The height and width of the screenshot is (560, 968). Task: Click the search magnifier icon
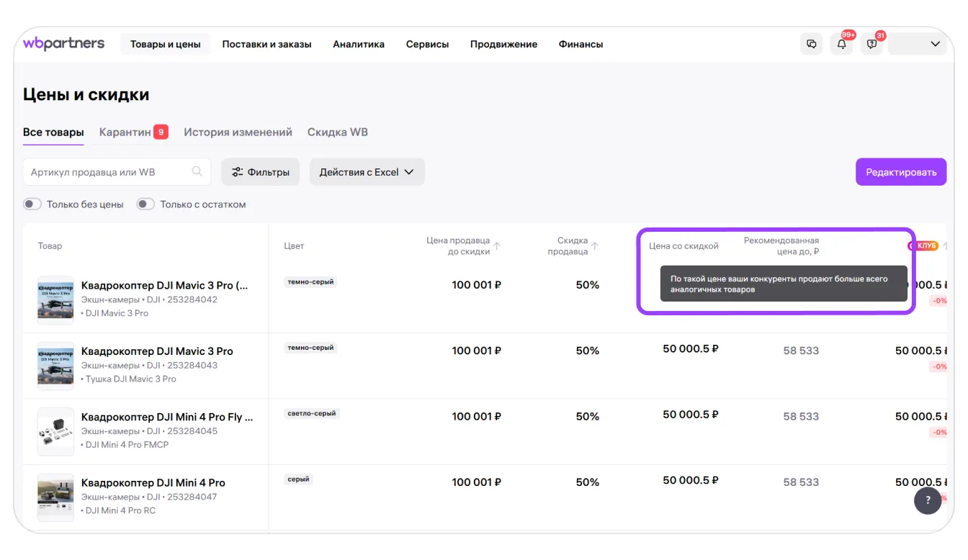(x=197, y=172)
